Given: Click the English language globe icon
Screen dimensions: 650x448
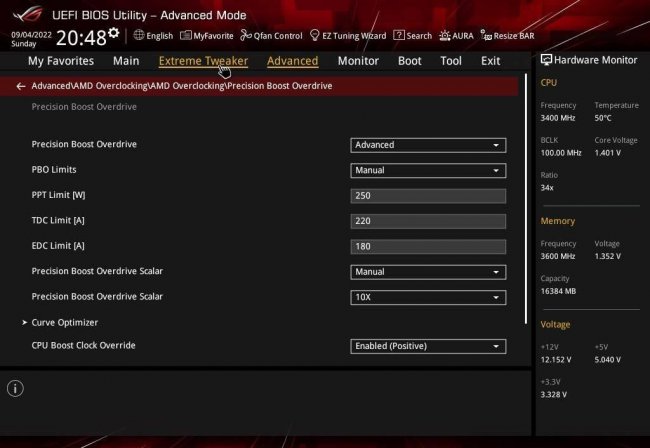Looking at the screenshot, I should 139,35.
